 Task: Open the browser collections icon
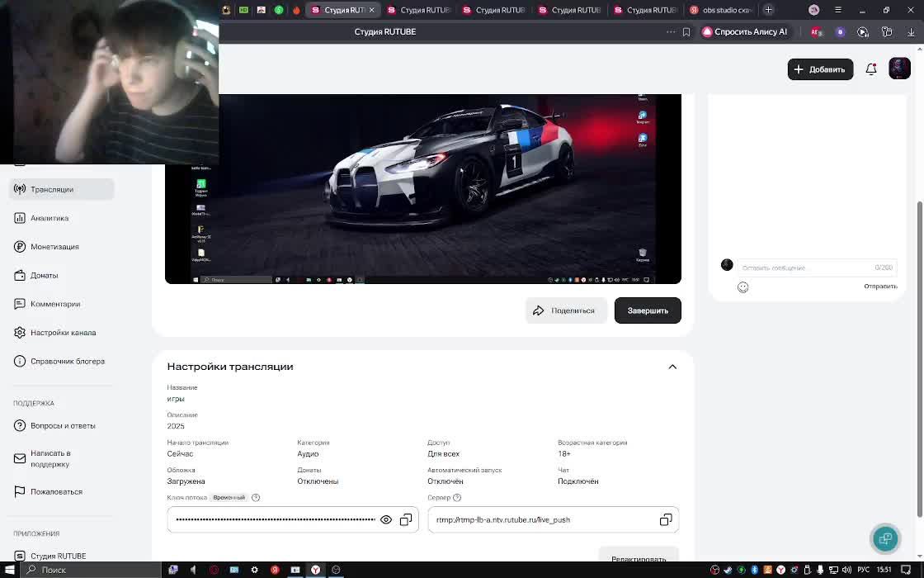(887, 32)
